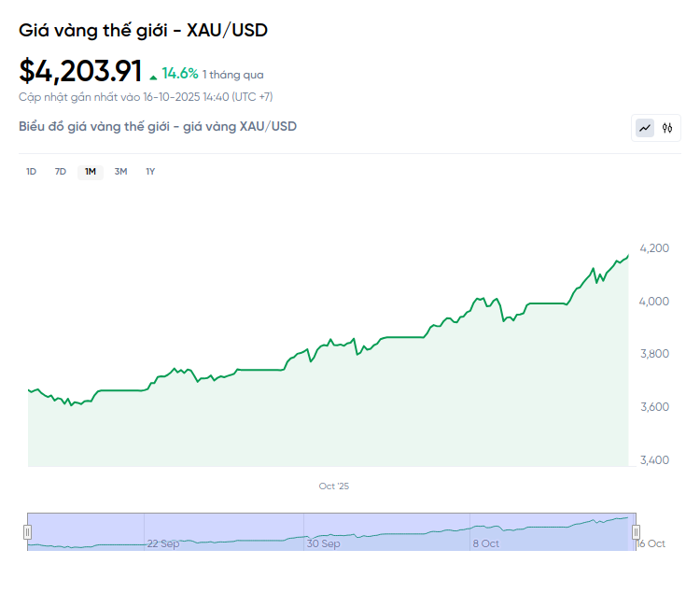Click the right range navigator handle
Image resolution: width=700 pixels, height=592 pixels.
(636, 532)
